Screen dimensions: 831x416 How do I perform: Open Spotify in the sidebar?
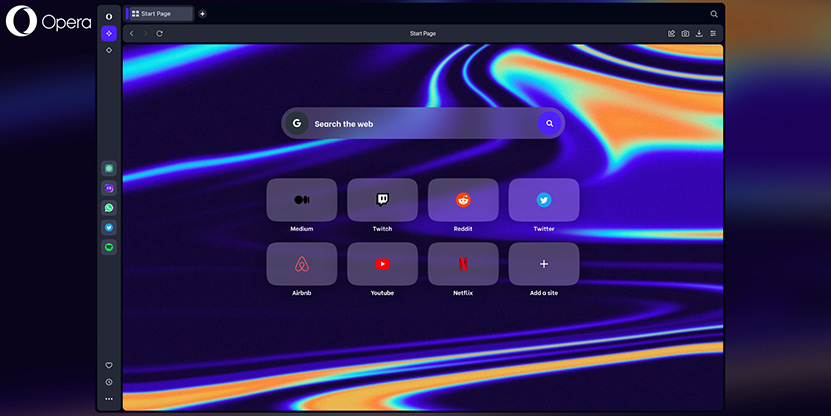tap(109, 247)
